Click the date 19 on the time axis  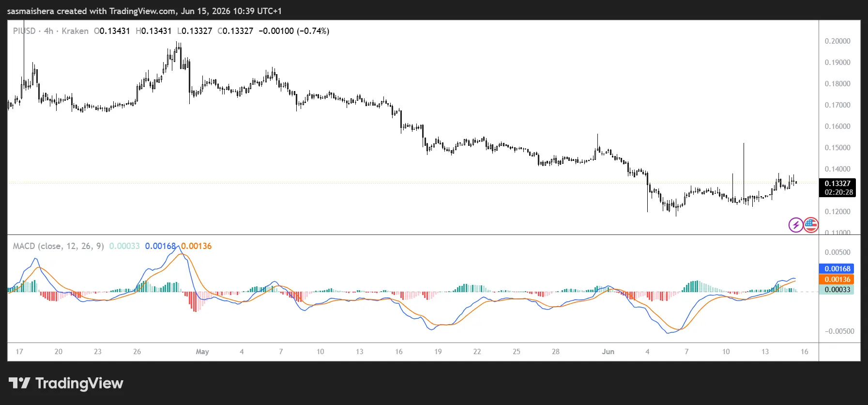438,352
